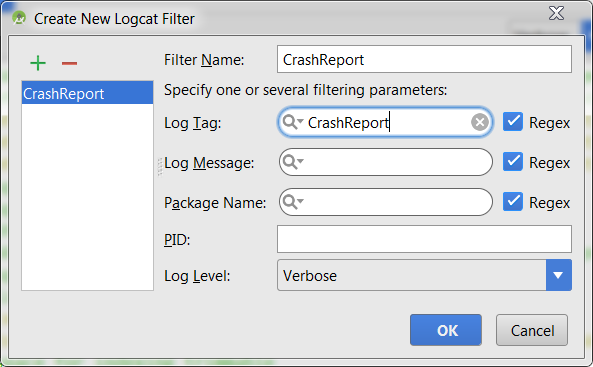The height and width of the screenshot is (367, 593).
Task: Toggle Regex checkbox for Package Name
Action: [513, 202]
